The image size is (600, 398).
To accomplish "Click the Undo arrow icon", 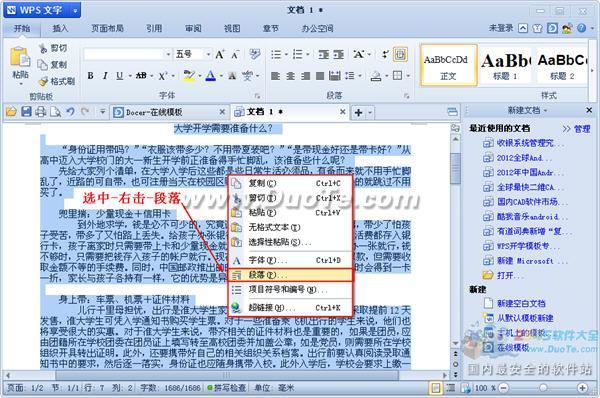I will (70, 112).
